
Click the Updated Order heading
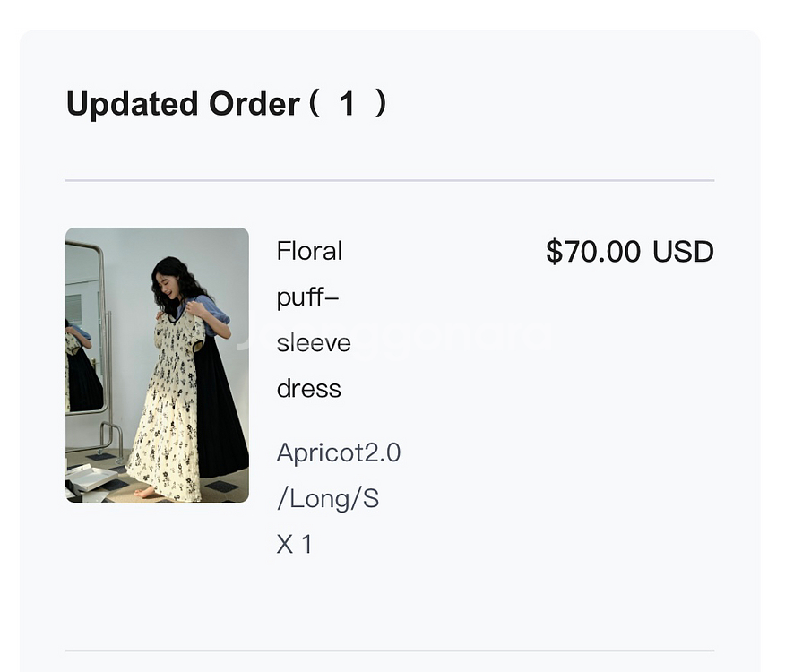coord(227,104)
